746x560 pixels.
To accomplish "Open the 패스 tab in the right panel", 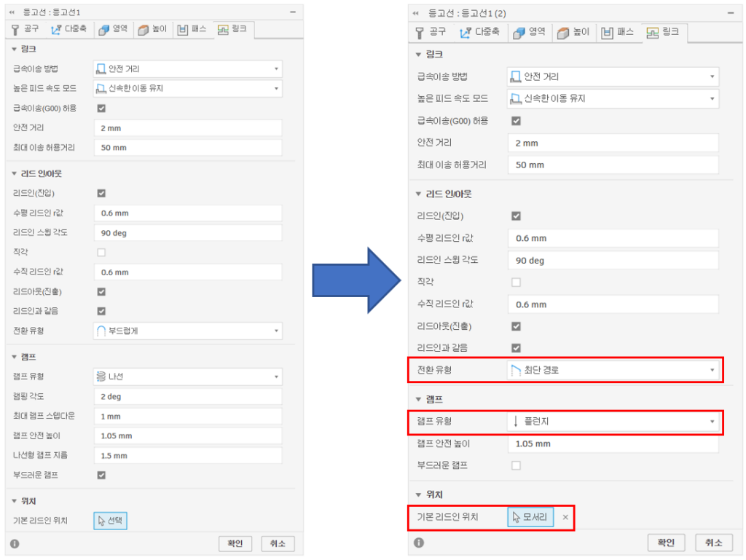I will pos(618,33).
